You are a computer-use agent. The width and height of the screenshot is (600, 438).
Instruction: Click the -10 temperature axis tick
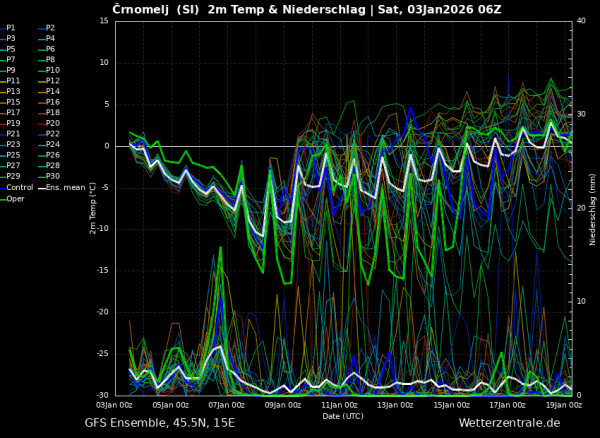click(103, 229)
